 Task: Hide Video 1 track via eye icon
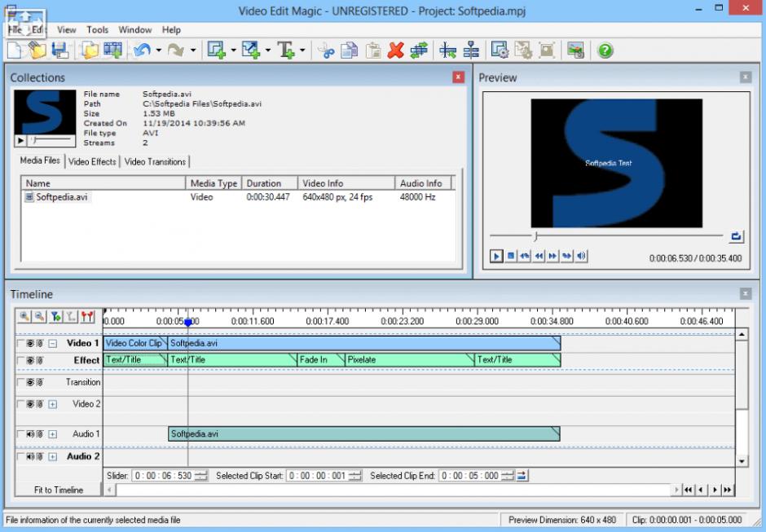30,344
